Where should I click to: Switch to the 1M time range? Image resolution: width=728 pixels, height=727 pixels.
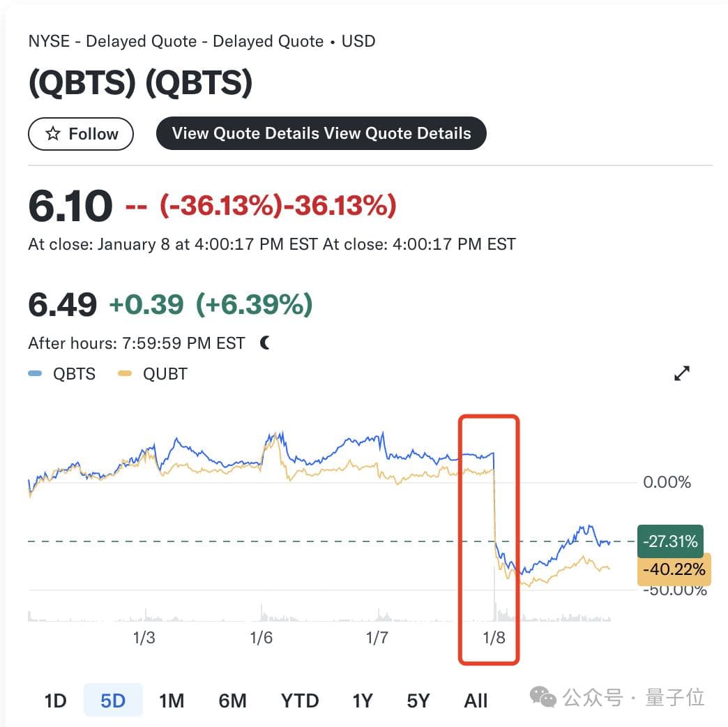click(x=172, y=700)
